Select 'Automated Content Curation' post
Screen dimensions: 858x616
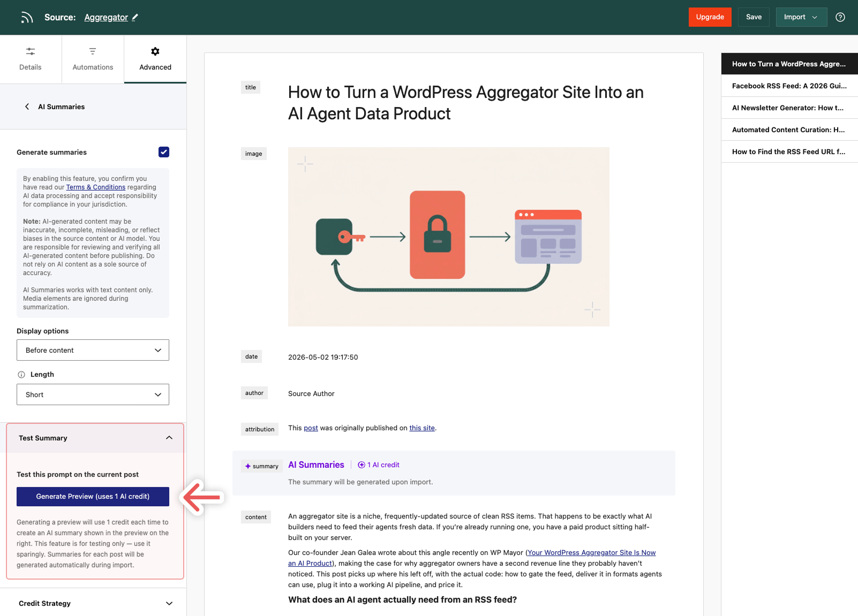pyautogui.click(x=789, y=130)
